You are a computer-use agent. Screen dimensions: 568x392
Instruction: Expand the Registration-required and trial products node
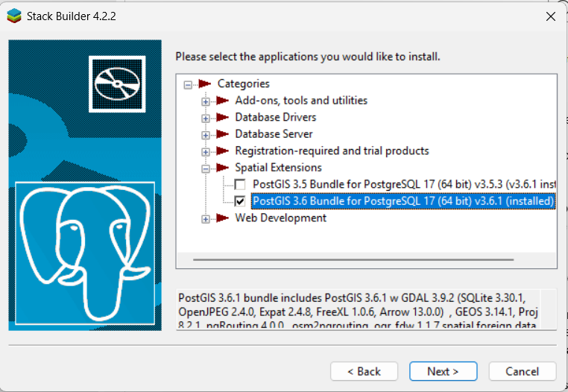[x=206, y=151]
